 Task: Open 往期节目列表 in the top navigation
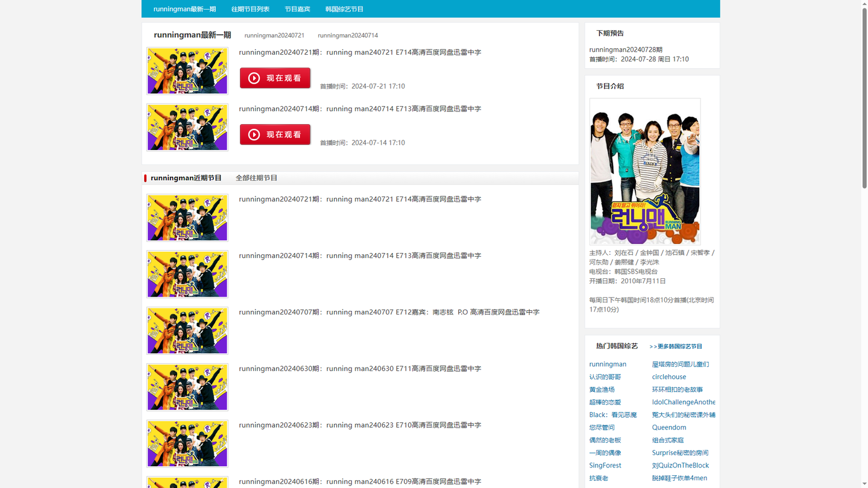pyautogui.click(x=250, y=9)
